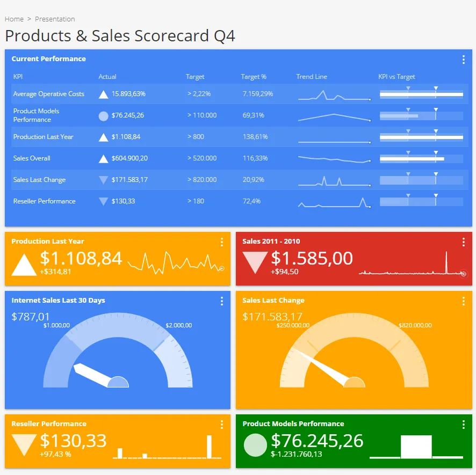Click the Products & Sales Scorecard Q4 title
The image size is (476, 475).
point(120,36)
